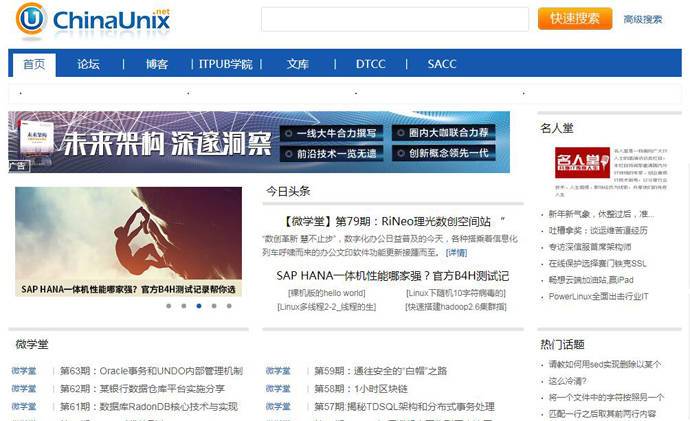Click 微学堂 tag beside 第62期
690x421 pixels.
[x=24, y=389]
